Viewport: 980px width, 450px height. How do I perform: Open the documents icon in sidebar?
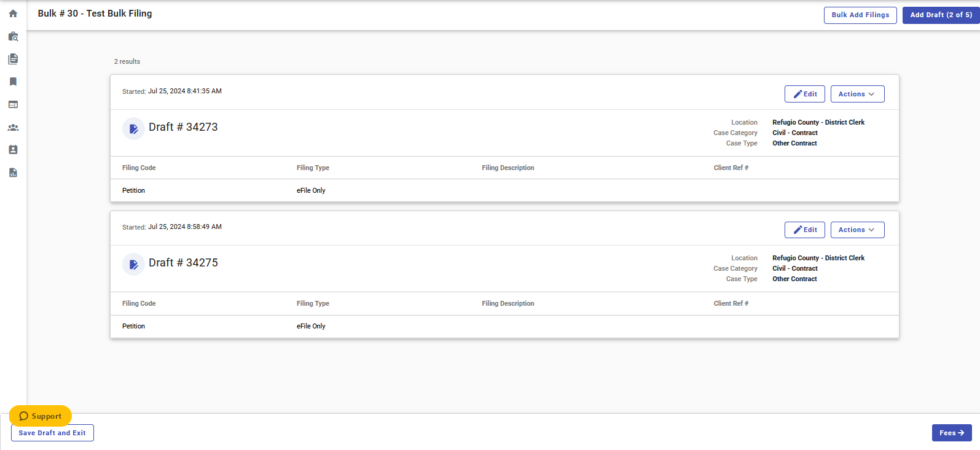click(13, 59)
